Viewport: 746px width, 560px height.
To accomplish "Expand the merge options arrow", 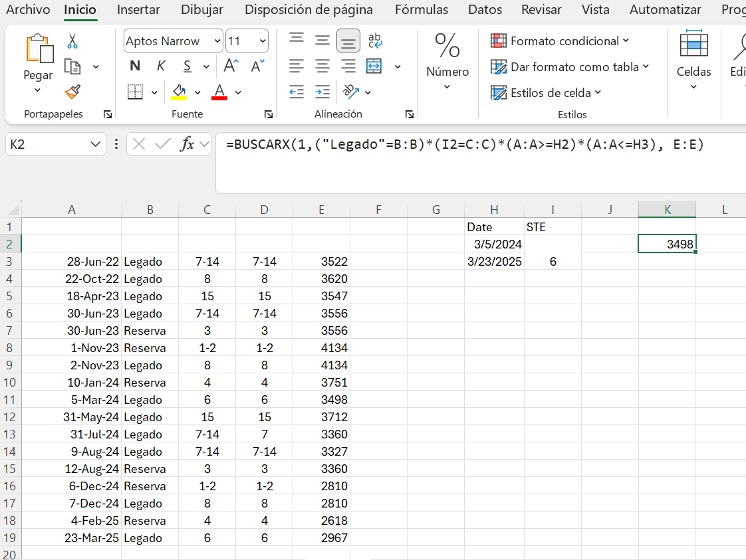I will [x=397, y=66].
